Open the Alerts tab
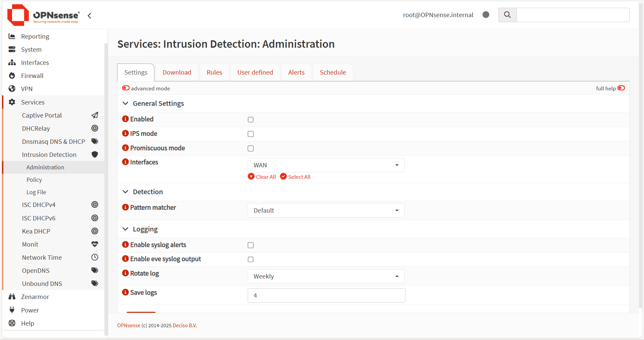This screenshot has width=644, height=340. pos(296,73)
